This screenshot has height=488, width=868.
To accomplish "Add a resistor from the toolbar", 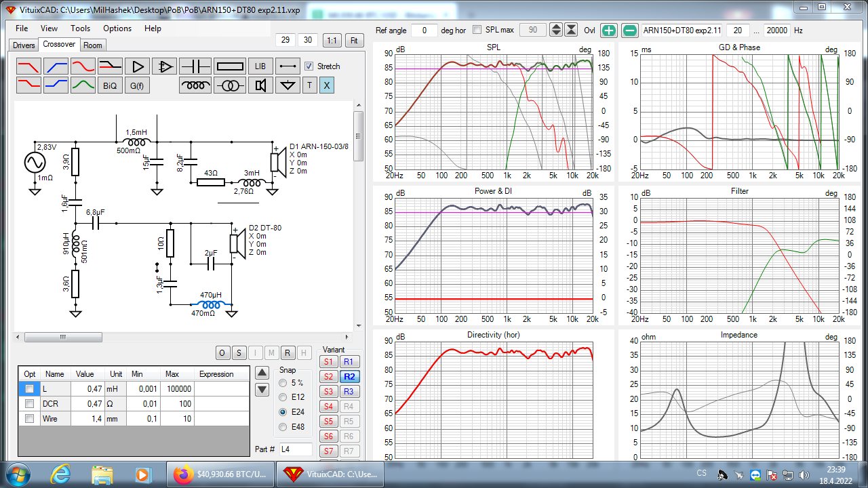I will 230,66.
